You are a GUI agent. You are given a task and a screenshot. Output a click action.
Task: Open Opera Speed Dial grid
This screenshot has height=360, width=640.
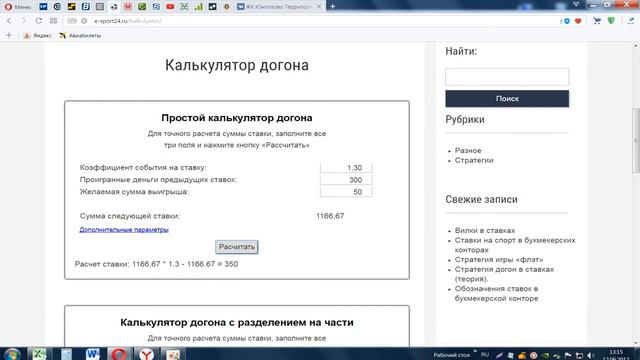click(x=53, y=21)
